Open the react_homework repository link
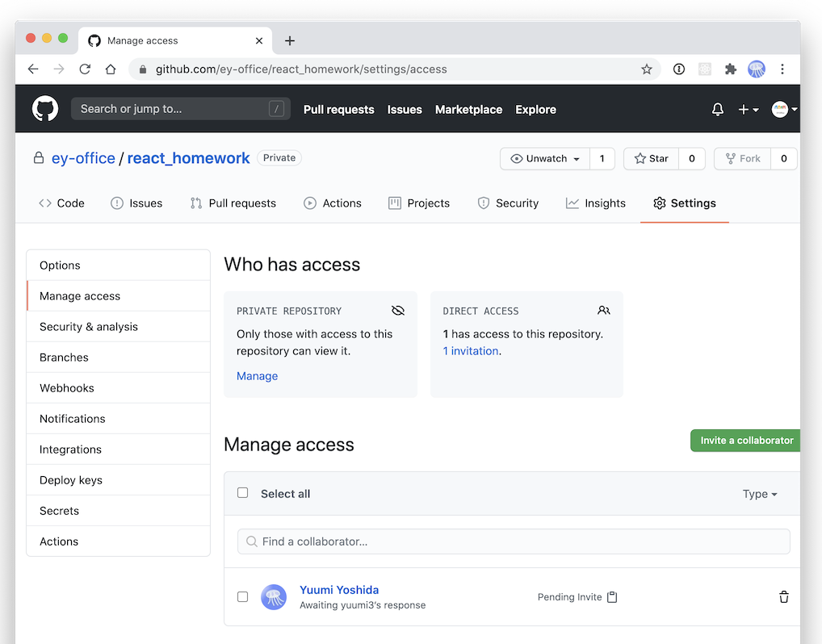This screenshot has width=822, height=644. pyautogui.click(x=188, y=158)
